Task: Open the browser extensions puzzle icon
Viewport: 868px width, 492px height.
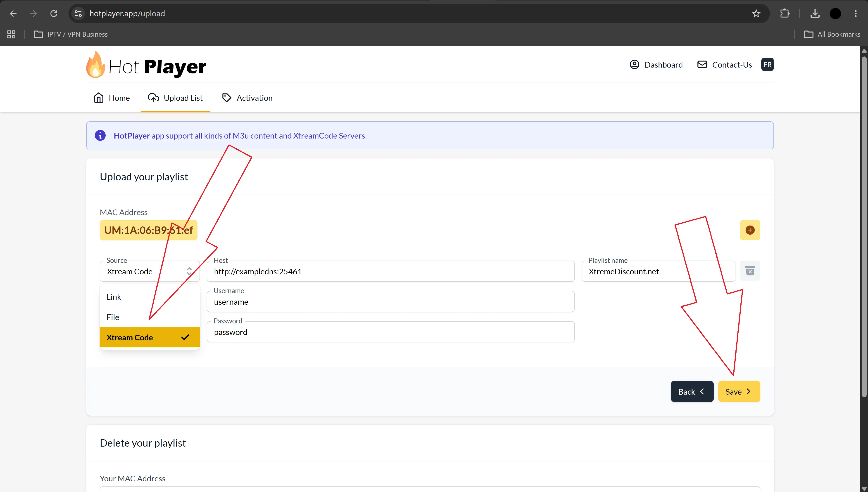Action: tap(785, 14)
